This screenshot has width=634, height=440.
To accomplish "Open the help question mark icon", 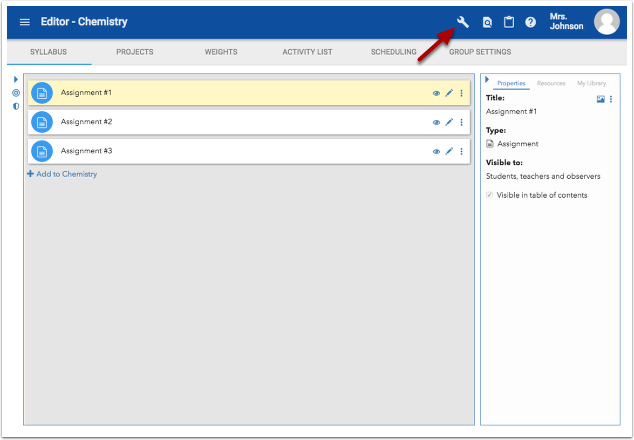I will (x=530, y=22).
